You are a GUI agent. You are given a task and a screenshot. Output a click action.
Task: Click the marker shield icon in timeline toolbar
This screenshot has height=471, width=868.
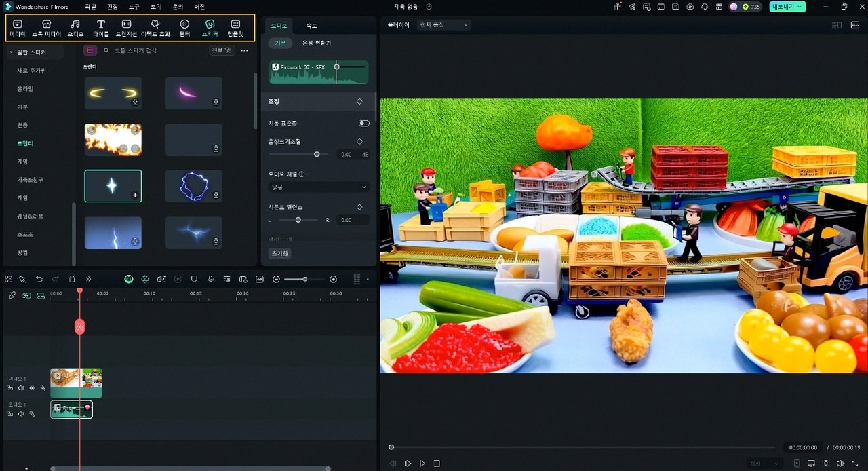[194, 279]
